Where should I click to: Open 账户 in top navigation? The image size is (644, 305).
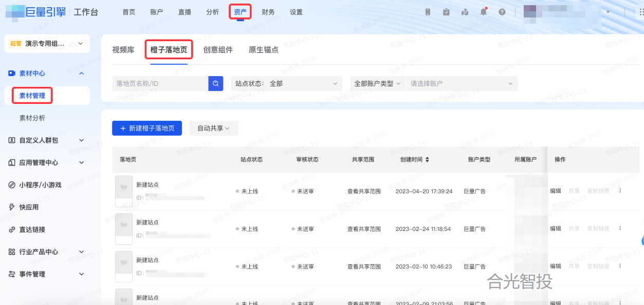(157, 12)
